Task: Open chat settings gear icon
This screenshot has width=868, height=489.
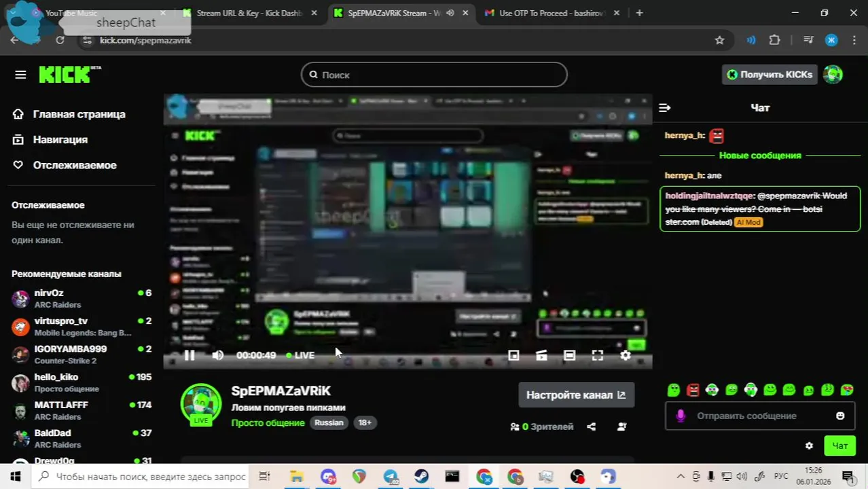Action: tap(809, 446)
